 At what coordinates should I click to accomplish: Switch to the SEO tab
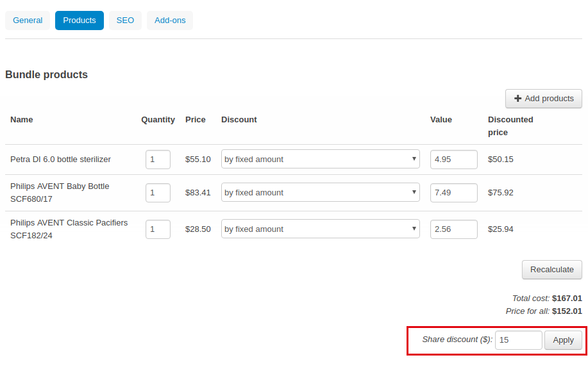[125, 20]
